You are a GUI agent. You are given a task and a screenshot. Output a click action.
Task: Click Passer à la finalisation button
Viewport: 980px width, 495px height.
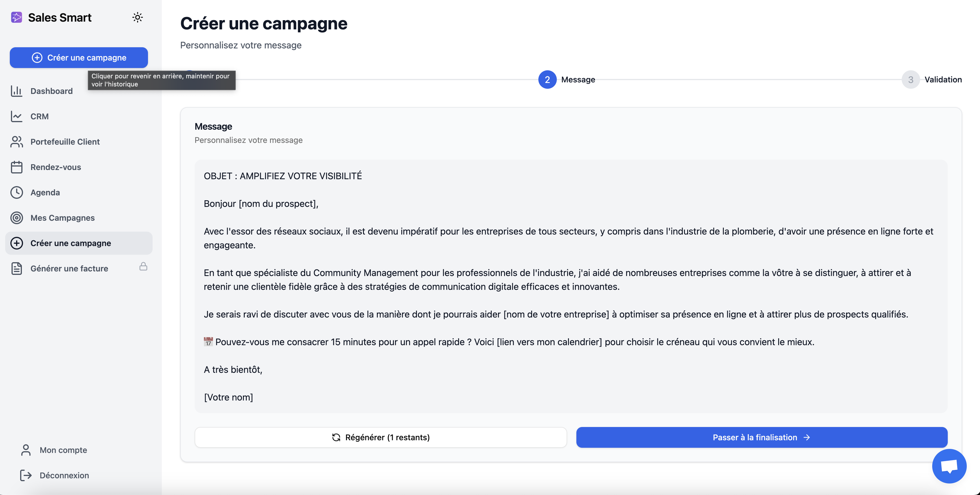coord(762,437)
